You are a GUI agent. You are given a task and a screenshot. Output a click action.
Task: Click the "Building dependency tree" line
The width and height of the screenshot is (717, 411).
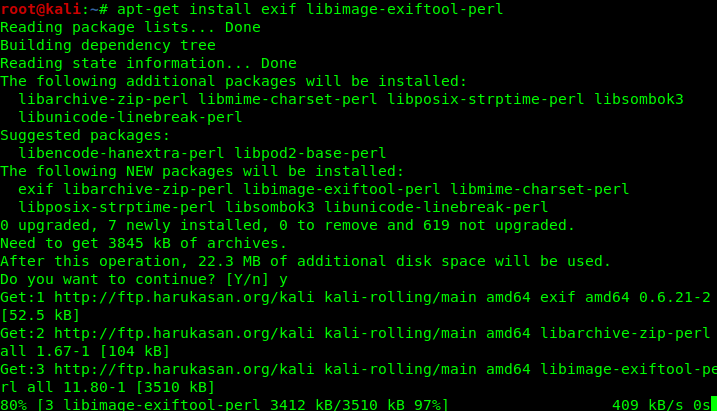(x=107, y=45)
